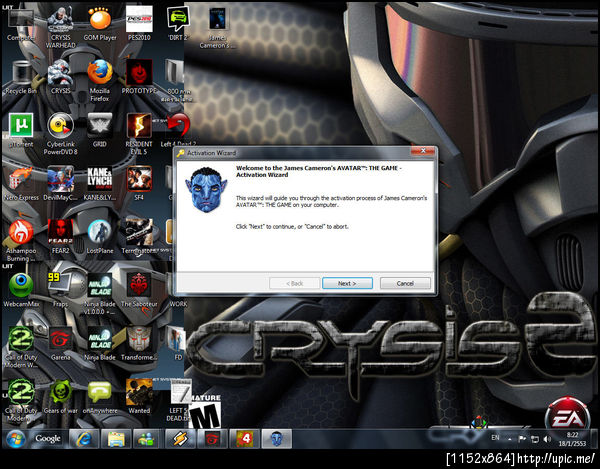Select the DevilMayC... desktop shortcut
Image resolution: width=600 pixels, height=469 pixels.
(60, 184)
